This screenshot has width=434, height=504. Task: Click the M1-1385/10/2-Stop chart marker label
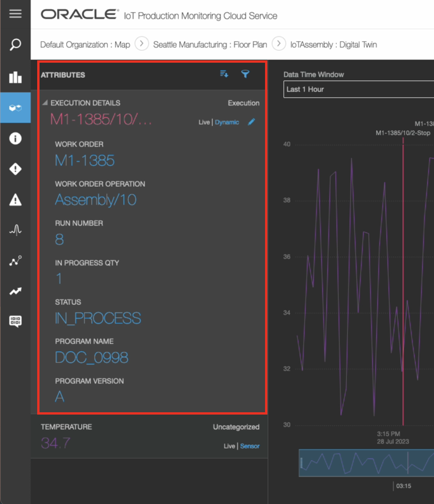coord(403,133)
